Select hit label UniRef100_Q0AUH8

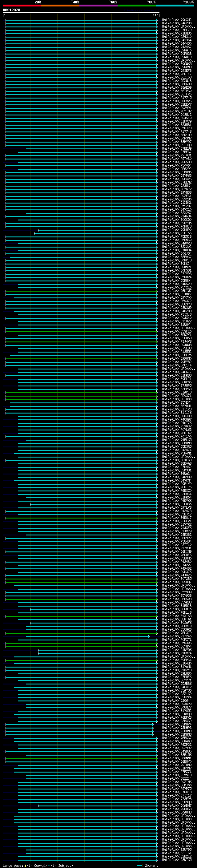pyautogui.click(x=177, y=812)
